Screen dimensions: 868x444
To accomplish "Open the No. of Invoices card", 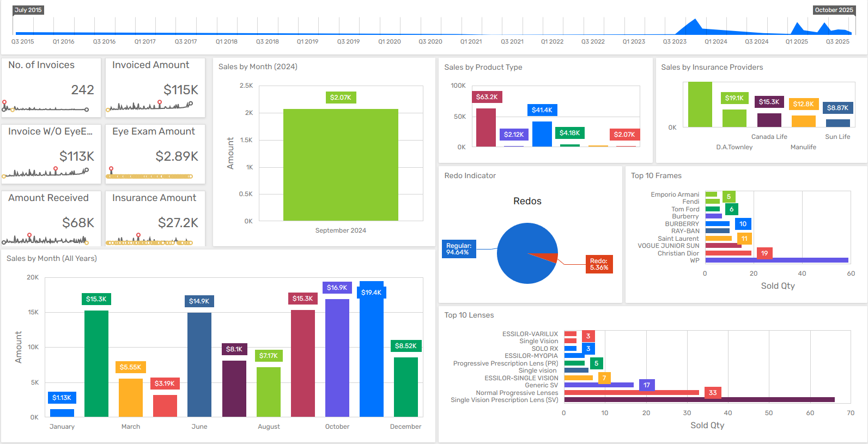I will [x=51, y=88].
